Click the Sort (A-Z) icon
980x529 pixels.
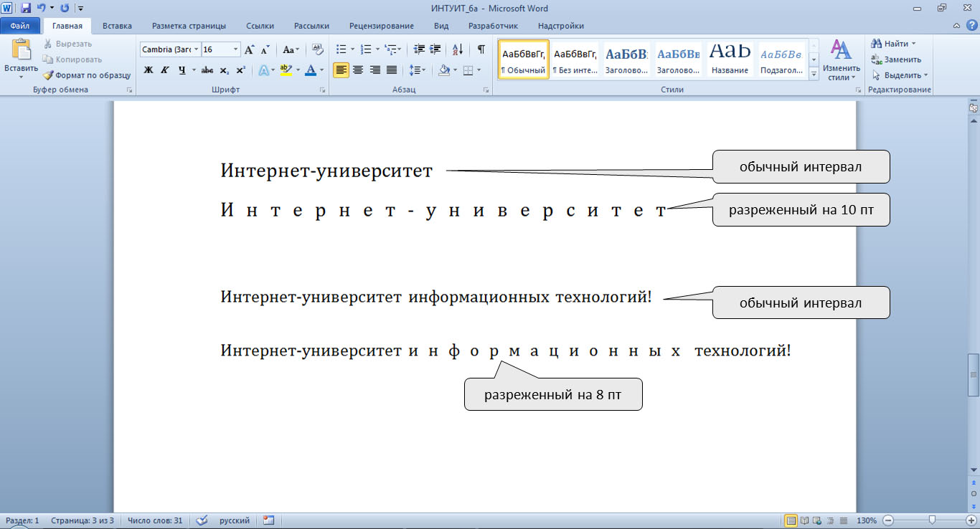pos(458,49)
